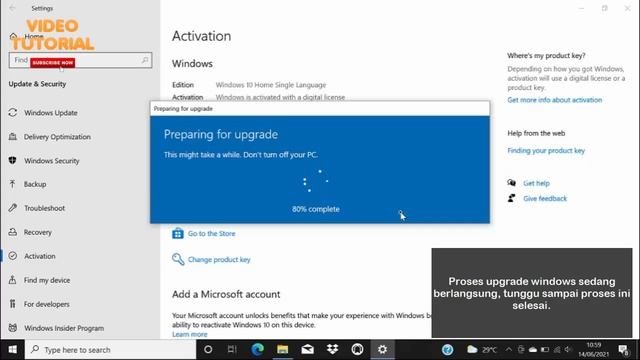Open Mail app from taskbar
Image resolution: width=640 pixels, height=360 pixels.
click(x=307, y=350)
